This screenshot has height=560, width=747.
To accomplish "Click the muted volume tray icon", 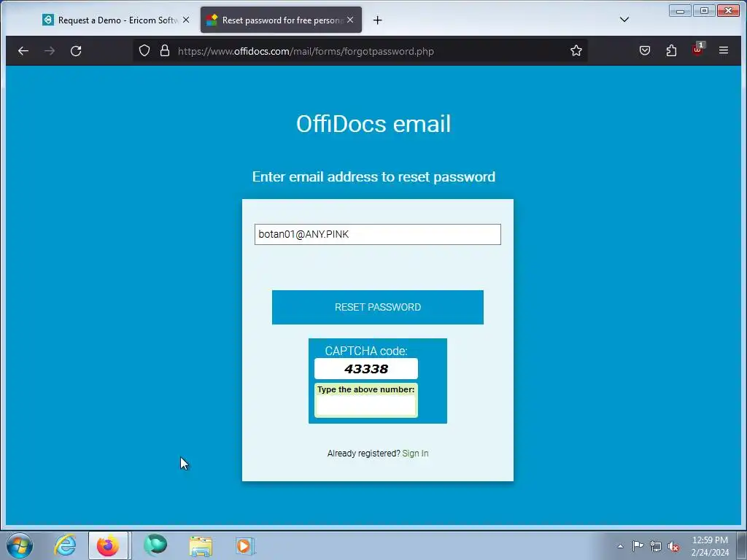I will 673,547.
